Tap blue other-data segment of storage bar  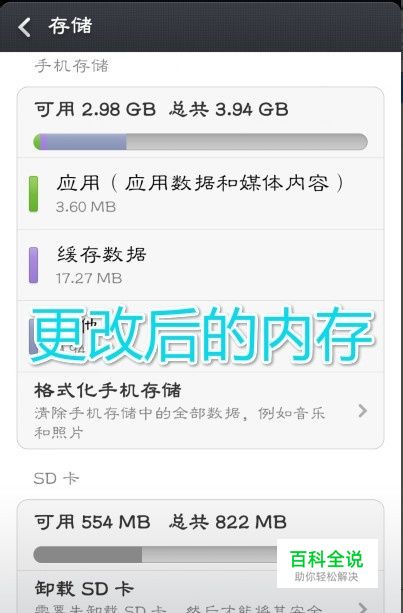86,142
